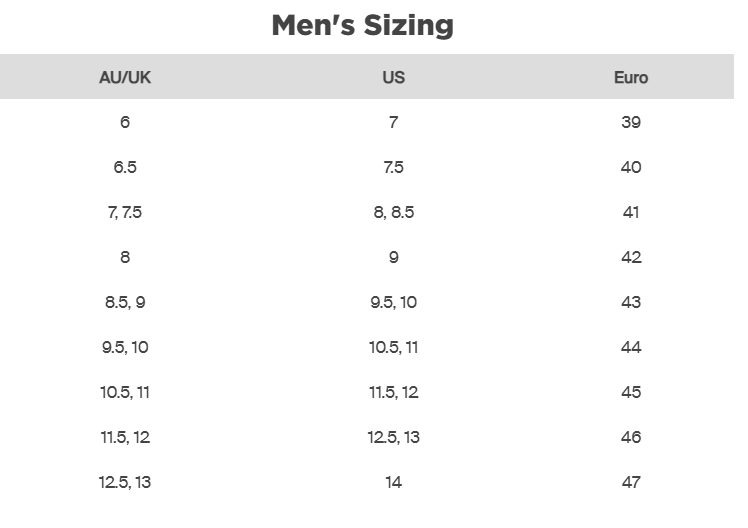This screenshot has height=528, width=748.
Task: Click the Men's Sizing heading
Action: (x=362, y=25)
